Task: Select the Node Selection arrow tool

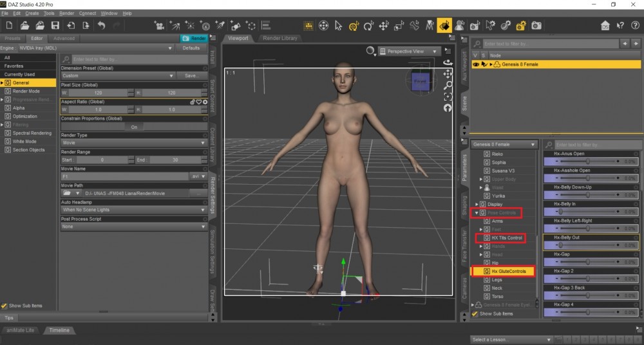Action: click(339, 26)
